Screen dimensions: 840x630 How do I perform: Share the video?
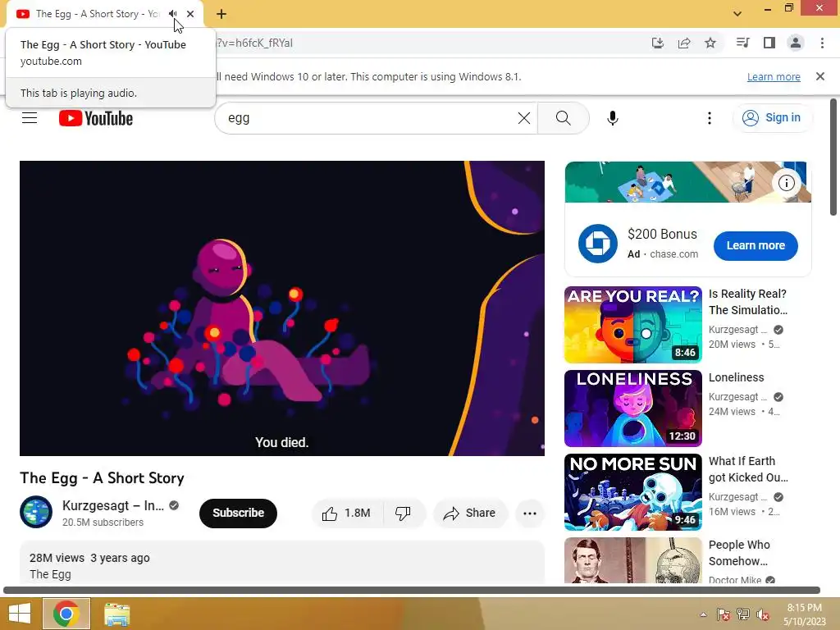click(x=470, y=514)
